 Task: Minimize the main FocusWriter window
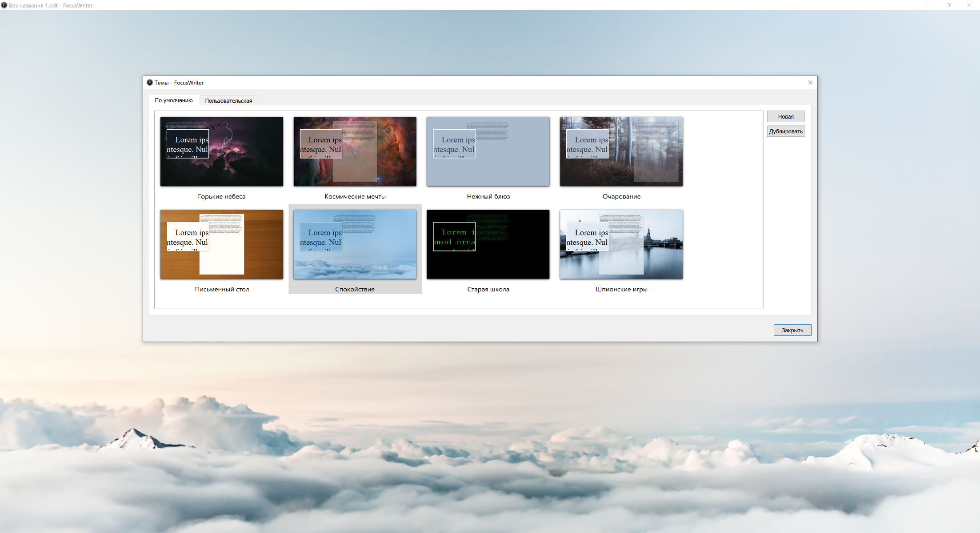pos(928,5)
